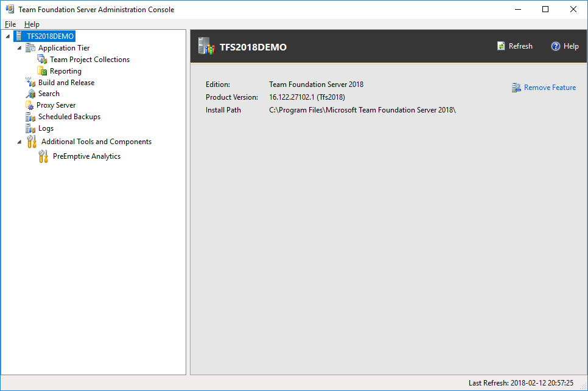The image size is (588, 391).
Task: Select the Application Tier tree item
Action: tap(63, 47)
